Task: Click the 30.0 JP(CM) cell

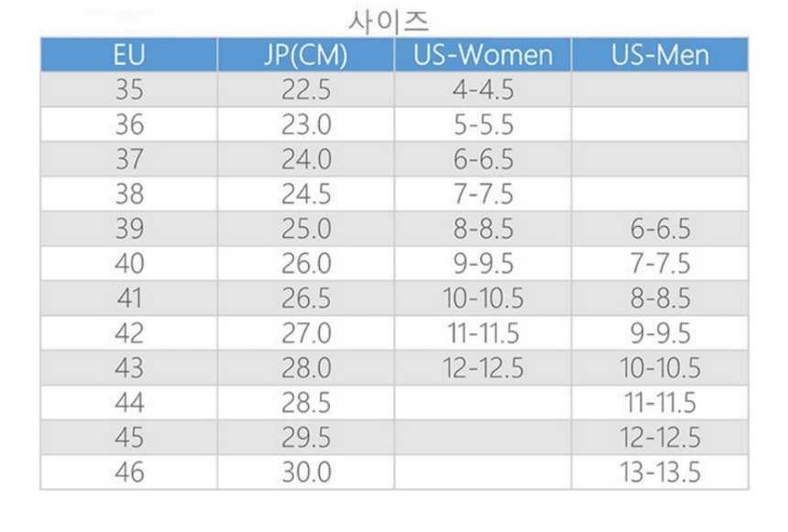Action: [306, 472]
